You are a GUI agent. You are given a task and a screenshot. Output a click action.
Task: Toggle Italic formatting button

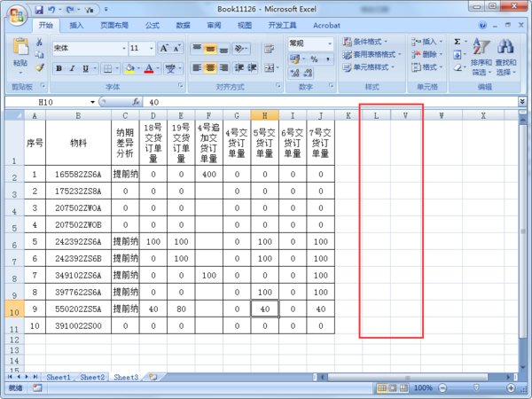click(x=72, y=67)
